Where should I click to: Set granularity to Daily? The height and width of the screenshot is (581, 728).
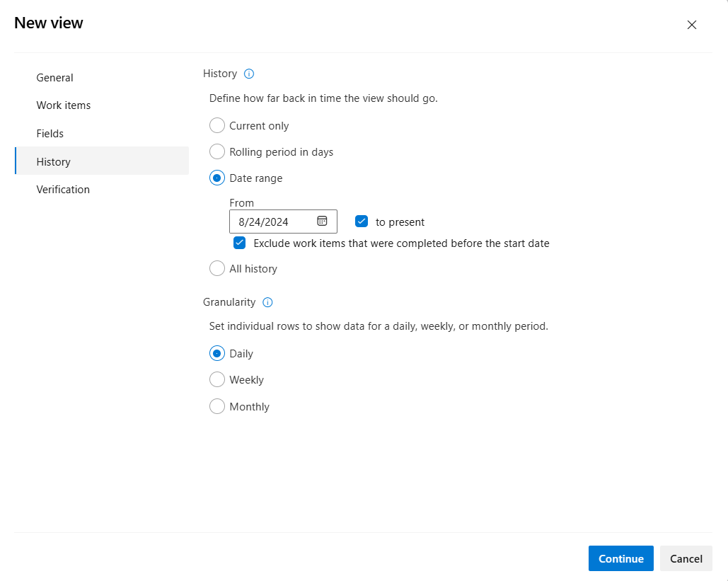pyautogui.click(x=217, y=353)
